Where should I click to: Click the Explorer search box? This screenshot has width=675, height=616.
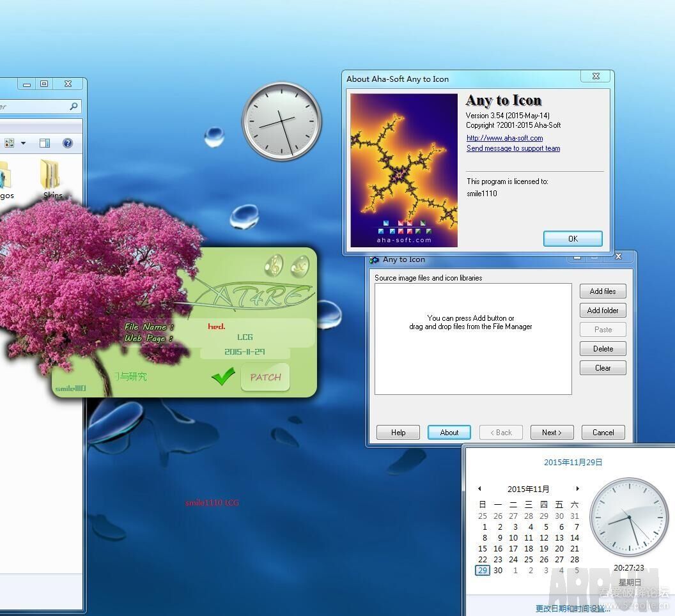coord(41,106)
